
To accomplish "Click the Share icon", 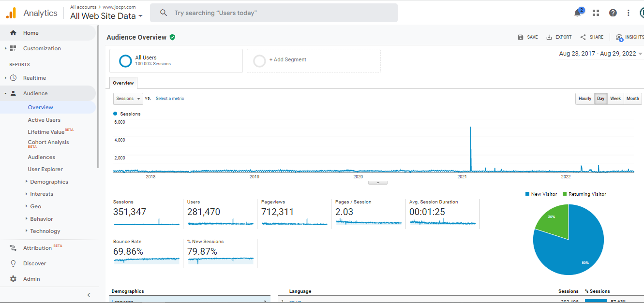I will point(583,37).
